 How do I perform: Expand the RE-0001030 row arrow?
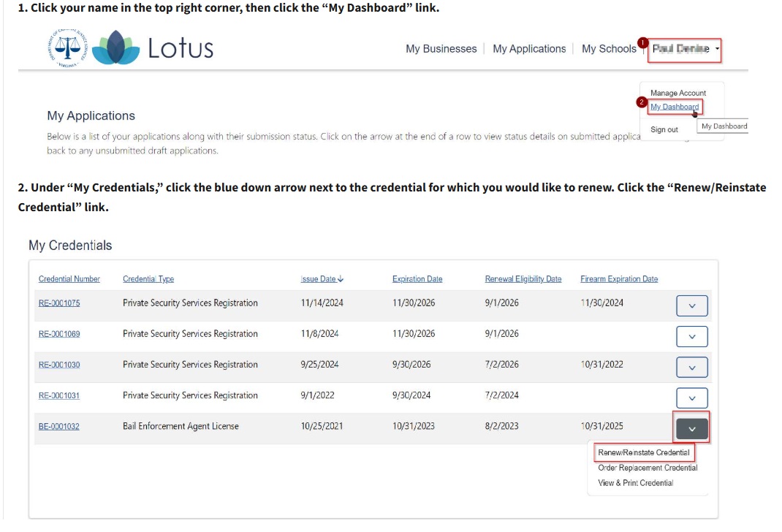tap(691, 367)
